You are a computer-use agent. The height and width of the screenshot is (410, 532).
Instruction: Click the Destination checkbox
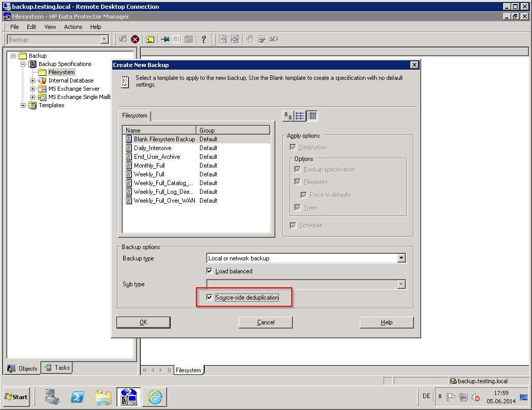tap(293, 147)
